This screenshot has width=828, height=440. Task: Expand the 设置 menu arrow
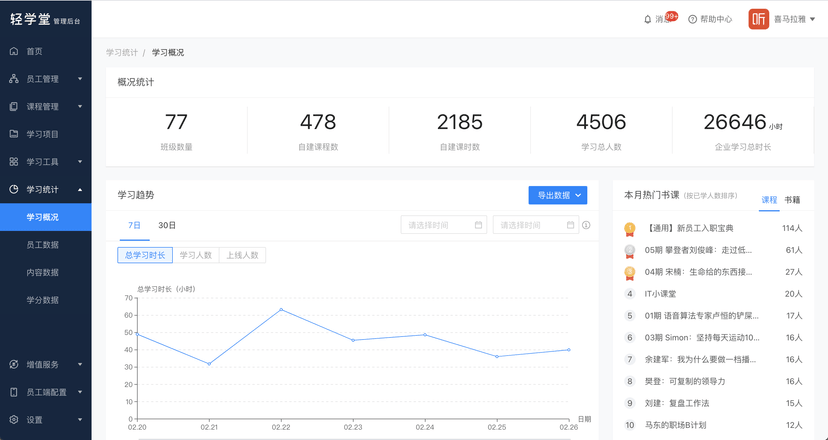click(x=80, y=420)
